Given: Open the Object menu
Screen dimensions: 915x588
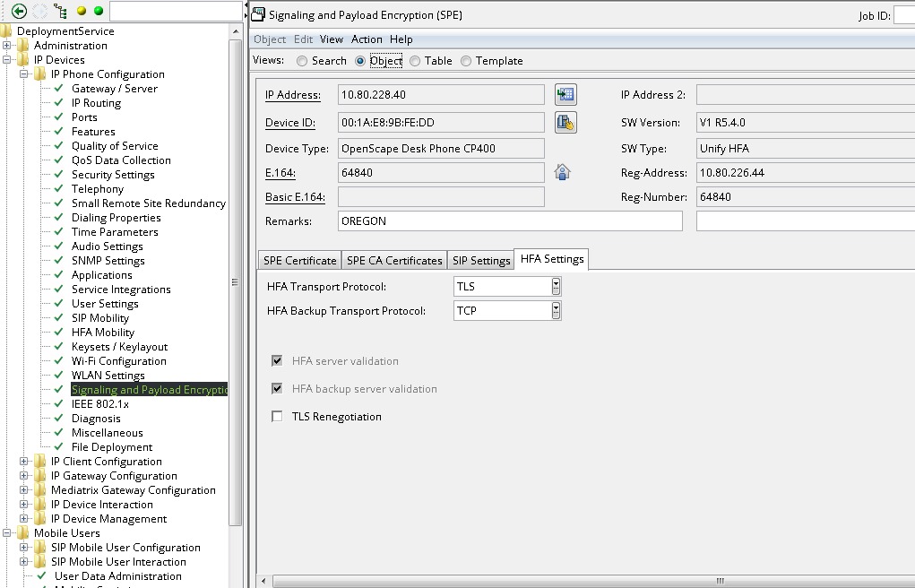Looking at the screenshot, I should click(x=270, y=39).
